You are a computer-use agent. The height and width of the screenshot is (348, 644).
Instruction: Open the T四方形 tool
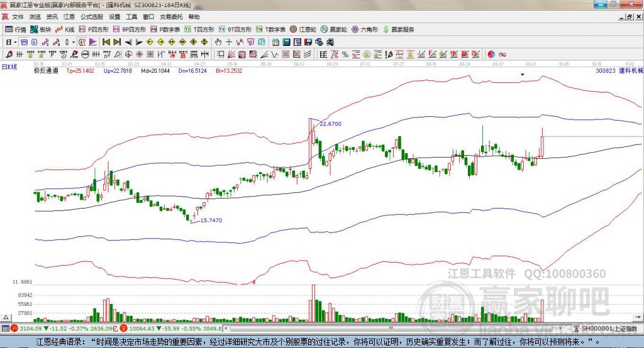click(199, 30)
